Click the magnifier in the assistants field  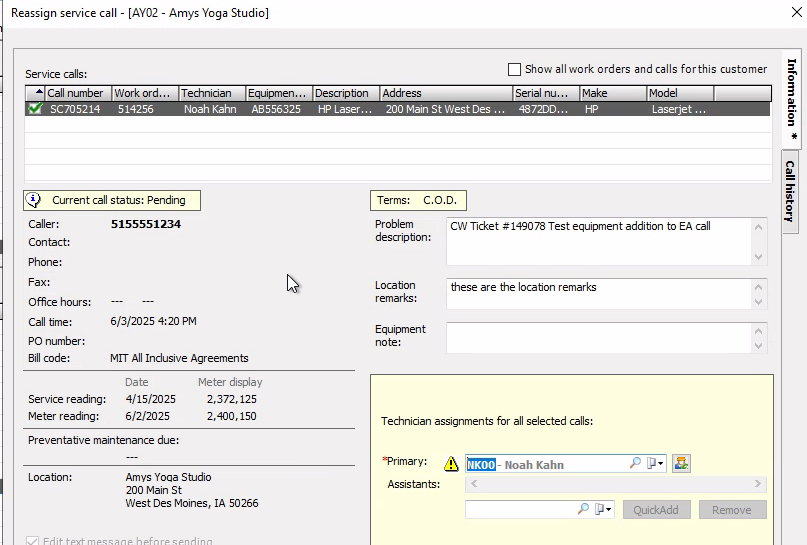click(x=583, y=509)
